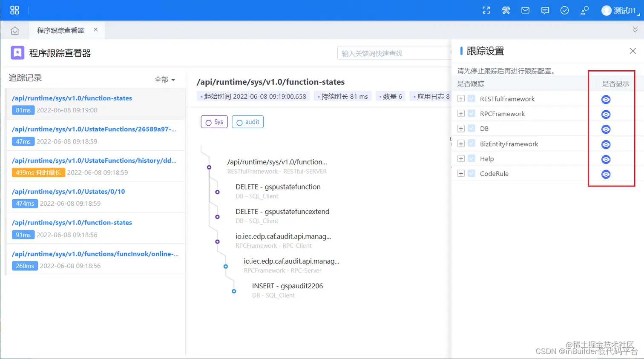Click the keyword quick search field
The height and width of the screenshot is (359, 644).
point(394,53)
